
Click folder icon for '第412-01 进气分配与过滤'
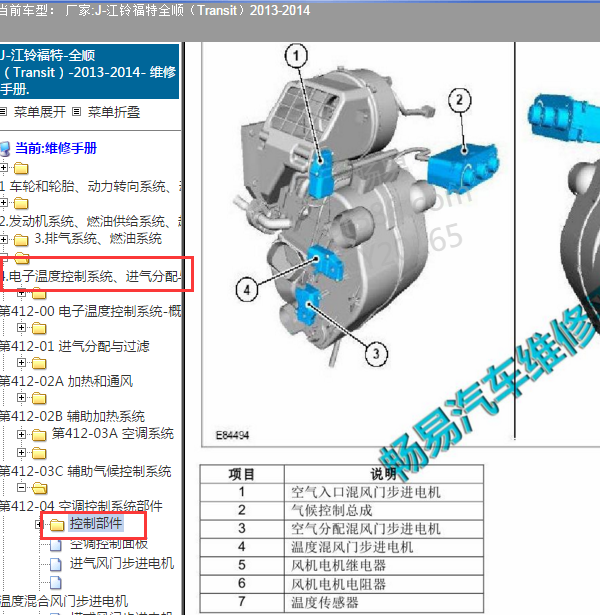[x=39, y=328]
